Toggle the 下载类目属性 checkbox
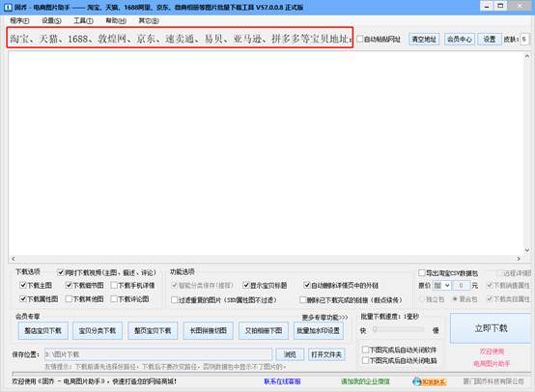The height and width of the screenshot is (392, 535). [x=490, y=299]
